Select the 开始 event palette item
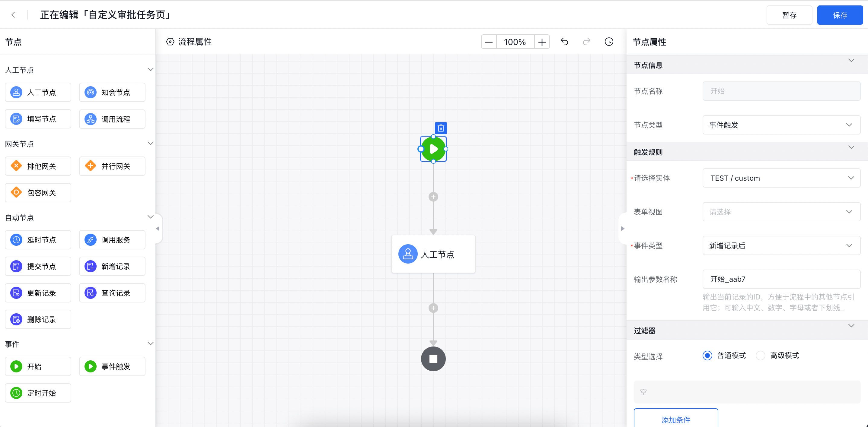The height and width of the screenshot is (427, 868). pyautogui.click(x=38, y=366)
